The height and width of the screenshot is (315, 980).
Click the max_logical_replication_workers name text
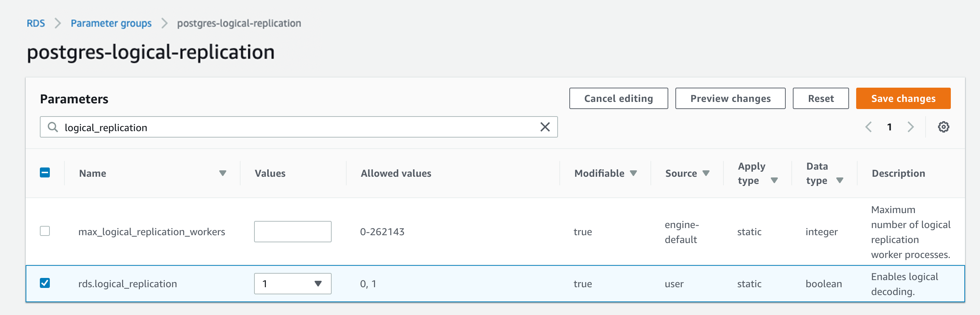pyautogui.click(x=152, y=232)
